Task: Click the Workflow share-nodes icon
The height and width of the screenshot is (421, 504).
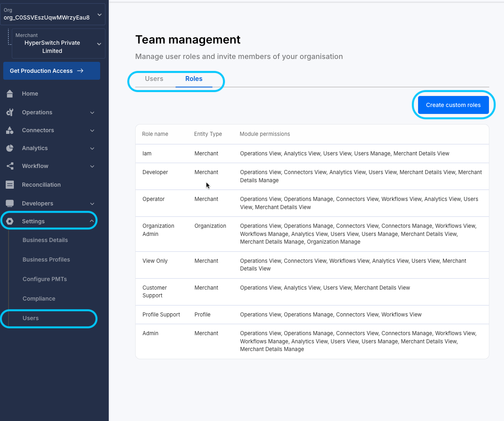Action: tap(10, 166)
